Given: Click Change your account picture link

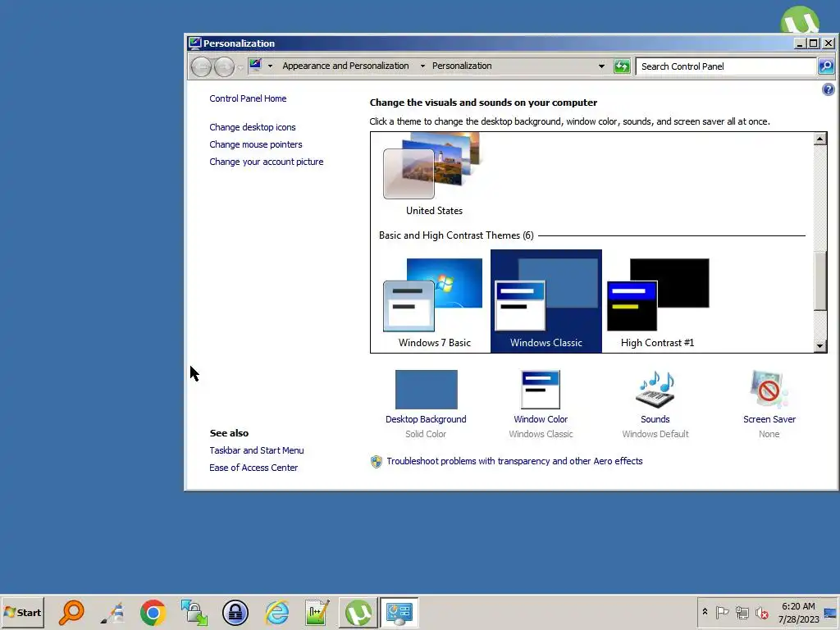Looking at the screenshot, I should [267, 162].
